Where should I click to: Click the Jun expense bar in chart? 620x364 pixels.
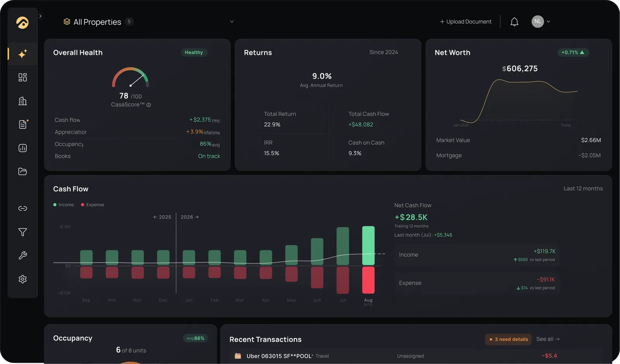coord(317,277)
